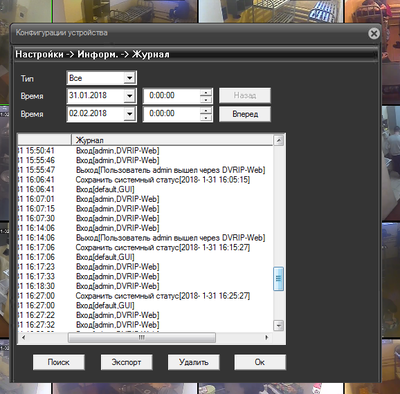The height and width of the screenshot is (394, 400).
Task: Decrease the end time with down spinner
Action: (206, 117)
